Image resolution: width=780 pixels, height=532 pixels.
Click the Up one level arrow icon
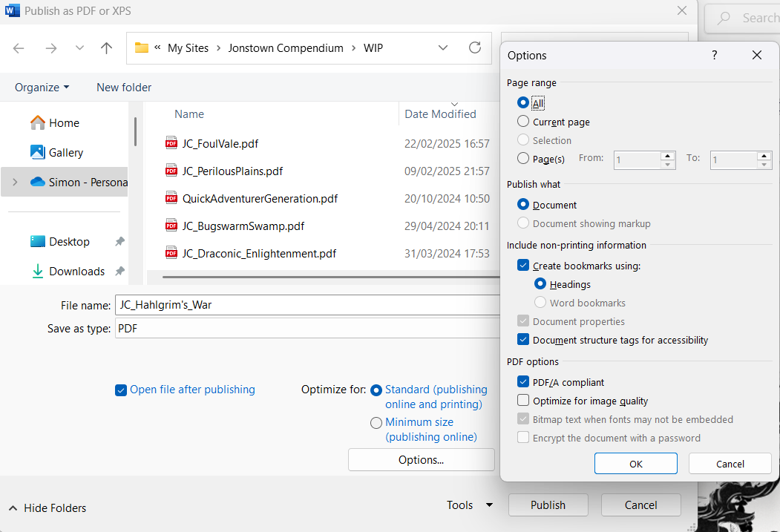pyautogui.click(x=106, y=48)
